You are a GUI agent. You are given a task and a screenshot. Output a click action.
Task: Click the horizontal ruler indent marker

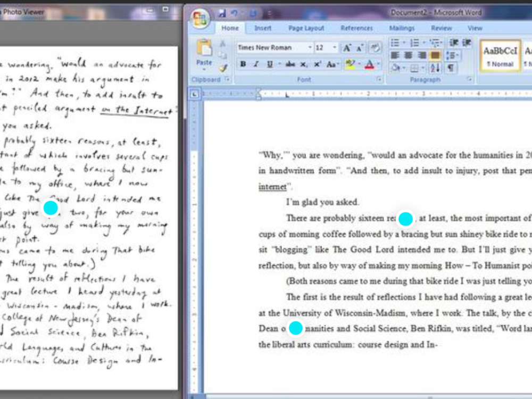pyautogui.click(x=259, y=94)
